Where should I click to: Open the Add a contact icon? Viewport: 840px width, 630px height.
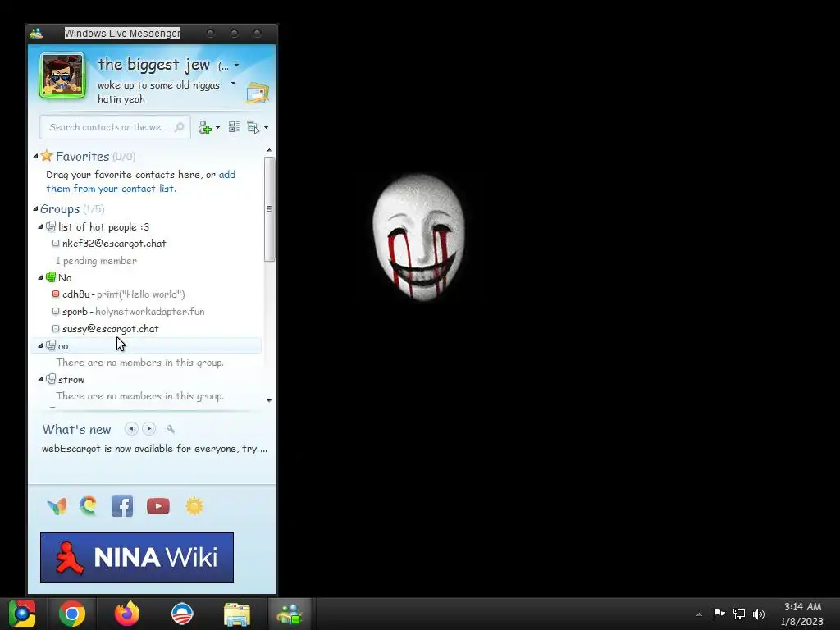tap(204, 127)
